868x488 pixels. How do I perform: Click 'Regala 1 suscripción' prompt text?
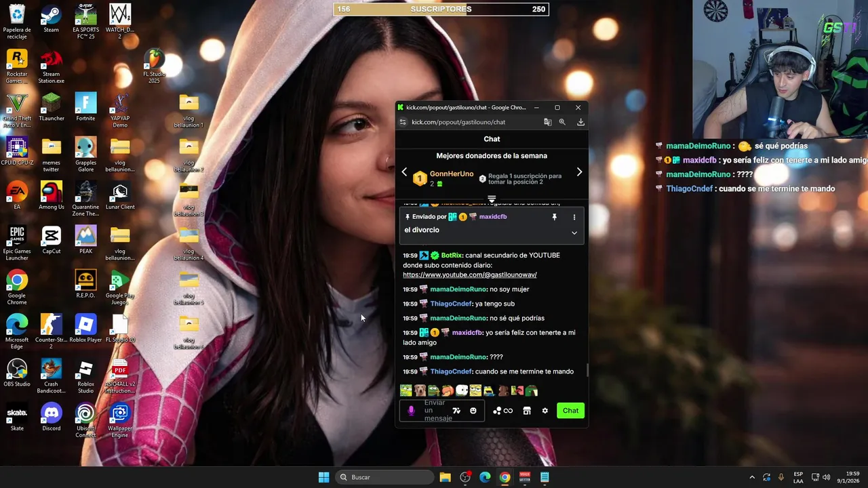[x=525, y=179]
